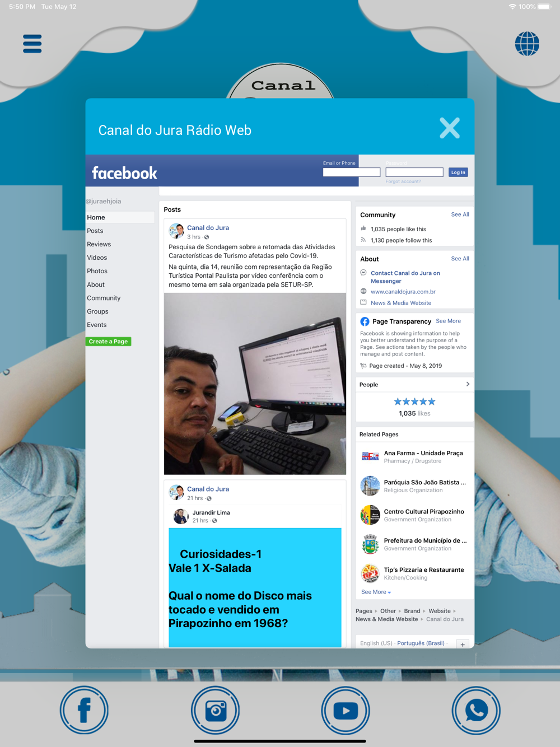Image resolution: width=560 pixels, height=747 pixels.
Task: Select Groups in the page sidebar
Action: pos(98,311)
